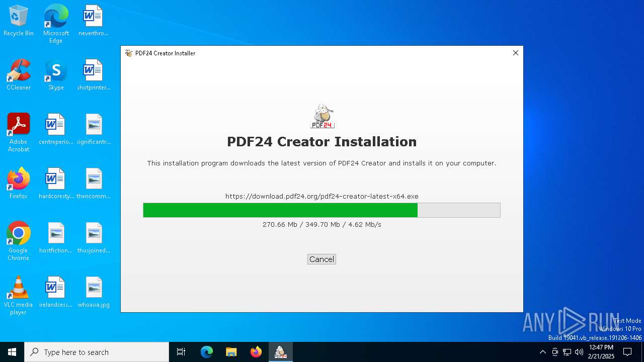This screenshot has width=644, height=362.
Task: Select the Firefox desktop shortcut
Action: coord(19,184)
